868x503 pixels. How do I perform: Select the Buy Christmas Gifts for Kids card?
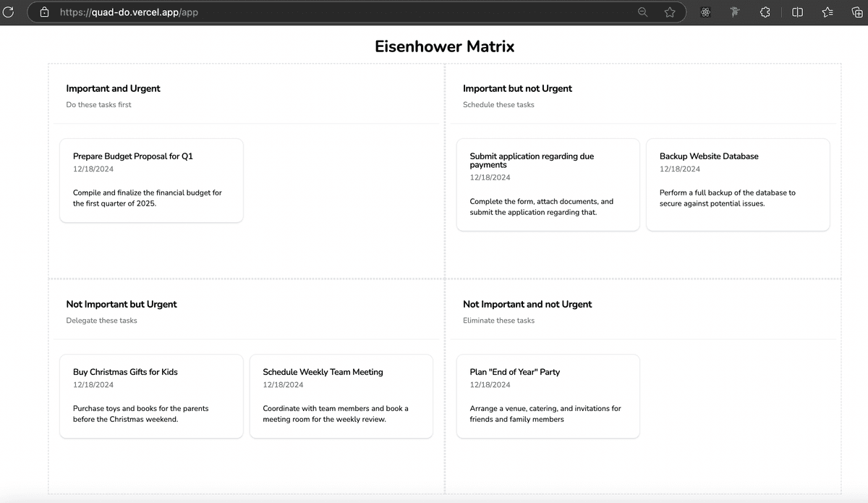tap(151, 396)
